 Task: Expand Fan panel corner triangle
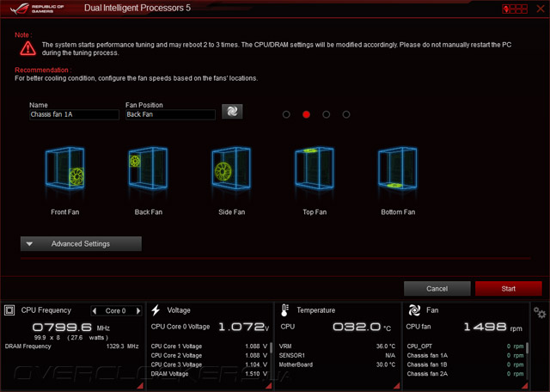click(525, 386)
